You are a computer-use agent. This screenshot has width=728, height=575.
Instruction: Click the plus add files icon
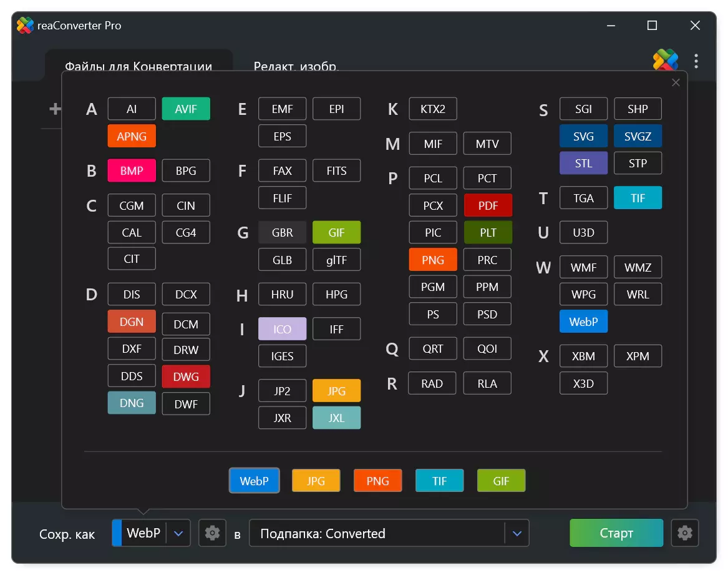click(x=56, y=109)
